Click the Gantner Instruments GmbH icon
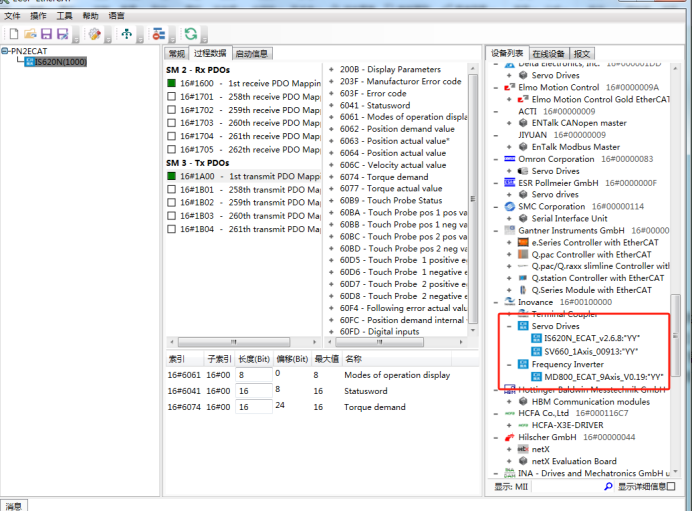693x511 pixels. (510, 230)
